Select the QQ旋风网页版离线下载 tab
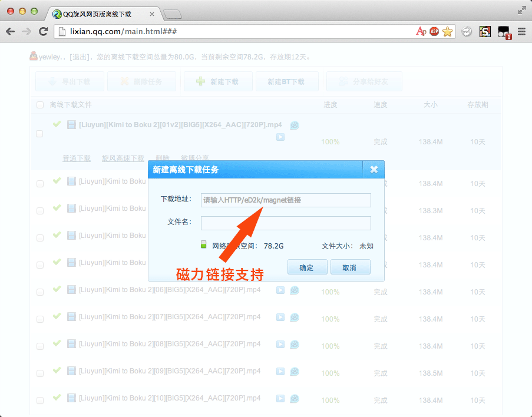 tap(97, 14)
